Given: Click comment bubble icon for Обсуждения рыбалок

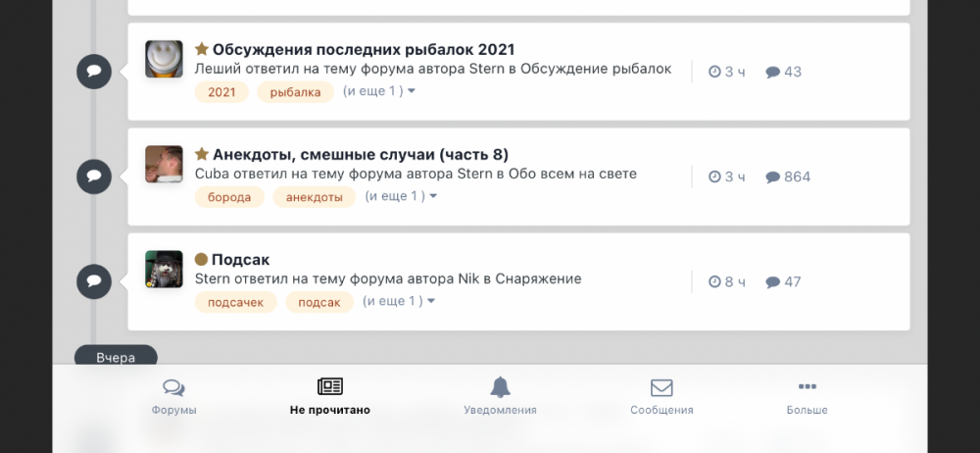Looking at the screenshot, I should (x=94, y=72).
